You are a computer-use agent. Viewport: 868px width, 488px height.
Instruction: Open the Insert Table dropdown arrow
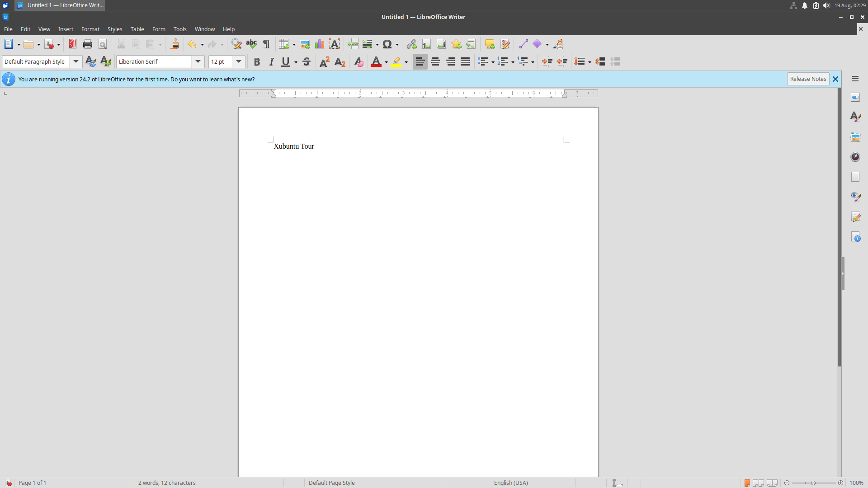pyautogui.click(x=294, y=44)
